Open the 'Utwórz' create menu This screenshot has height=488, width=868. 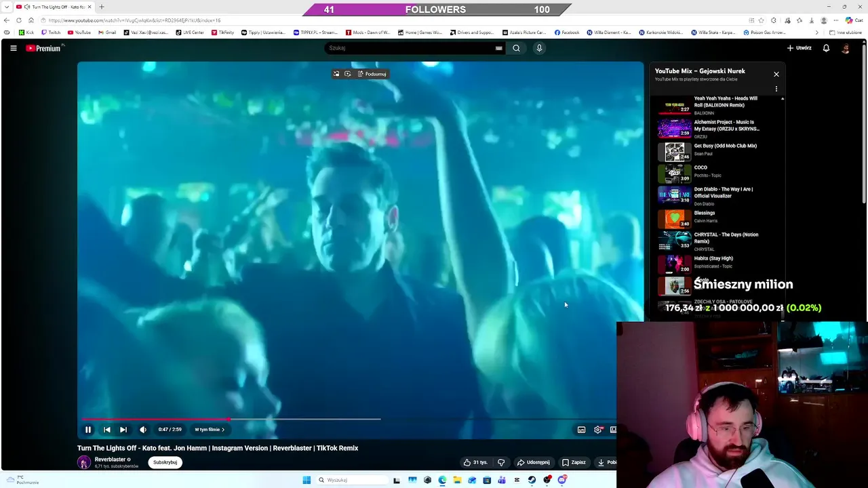[799, 48]
